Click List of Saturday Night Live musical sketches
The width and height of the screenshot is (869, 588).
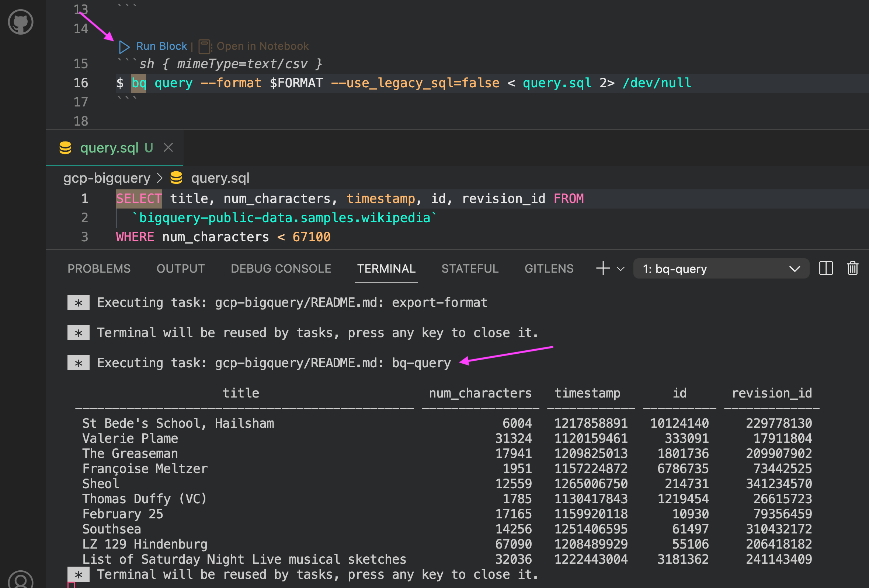[244, 560]
